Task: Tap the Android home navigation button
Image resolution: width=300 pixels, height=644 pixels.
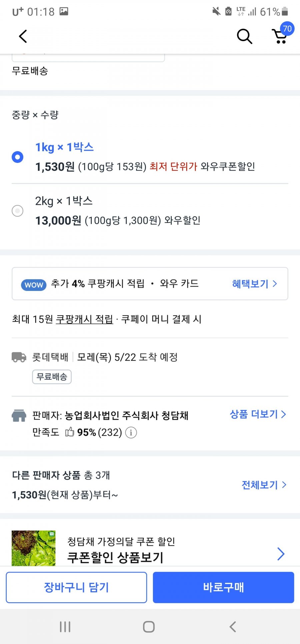Action: 149,627
